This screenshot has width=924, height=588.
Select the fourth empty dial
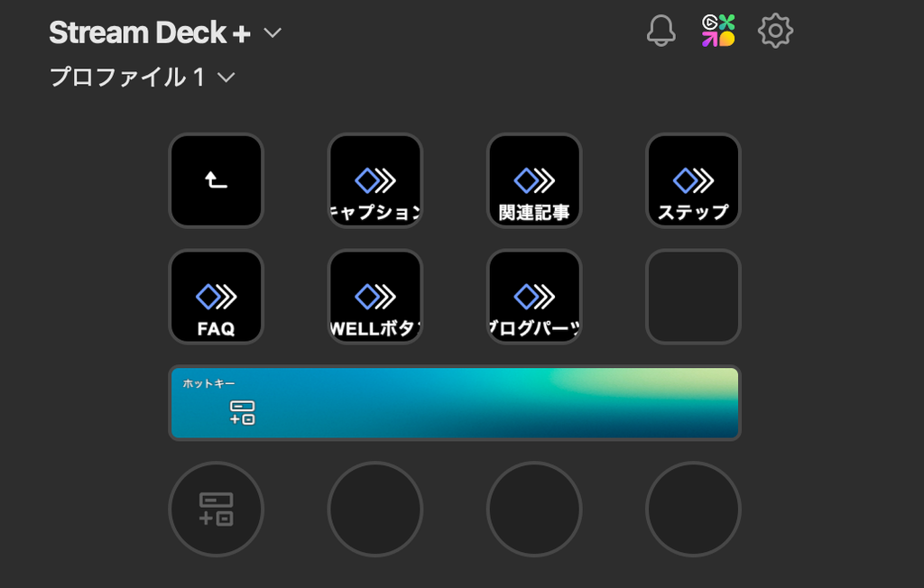point(693,509)
